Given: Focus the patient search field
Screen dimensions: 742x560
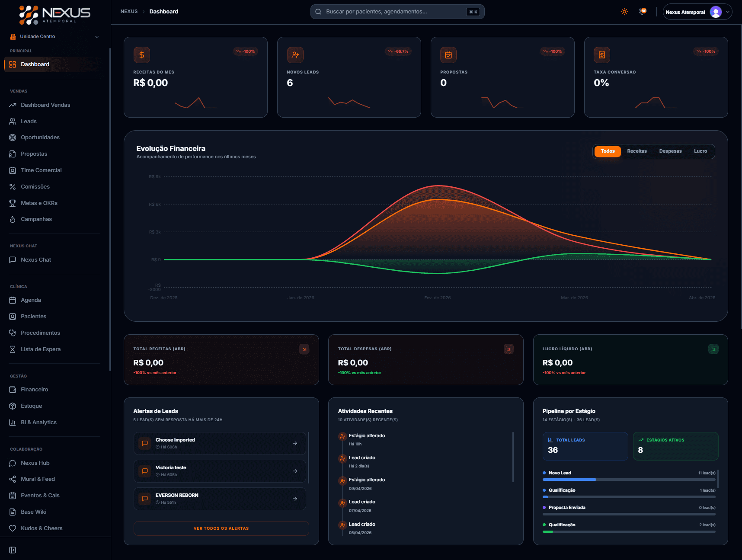Looking at the screenshot, I should point(397,12).
